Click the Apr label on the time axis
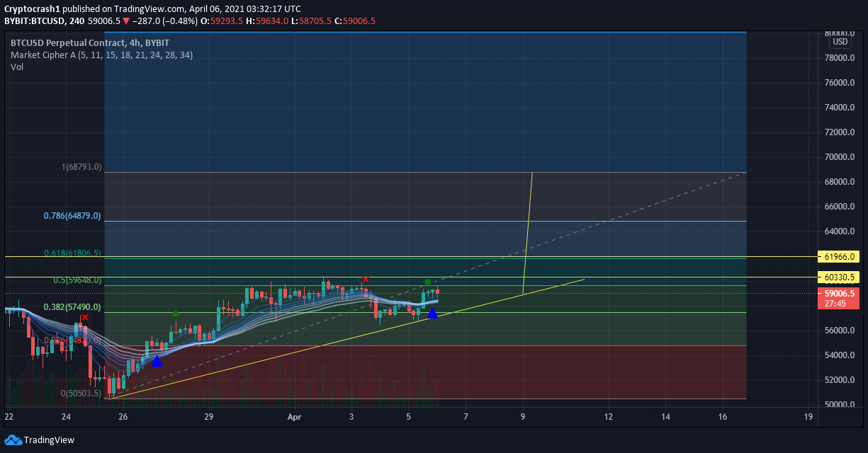Screen dimensions: 868x453 tap(295, 417)
